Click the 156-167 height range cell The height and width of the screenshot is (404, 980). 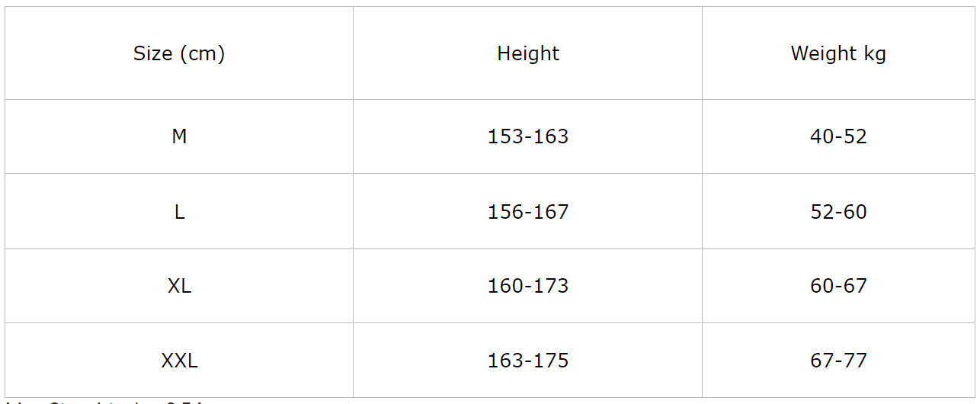pyautogui.click(x=527, y=211)
